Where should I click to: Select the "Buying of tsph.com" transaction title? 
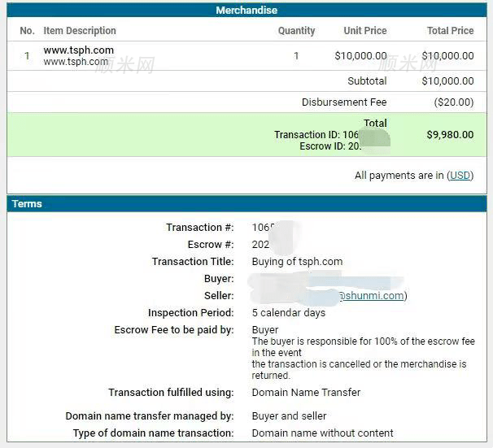tap(297, 262)
